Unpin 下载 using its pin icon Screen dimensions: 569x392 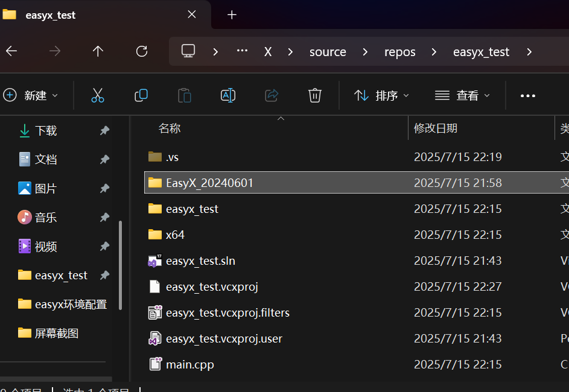(104, 130)
